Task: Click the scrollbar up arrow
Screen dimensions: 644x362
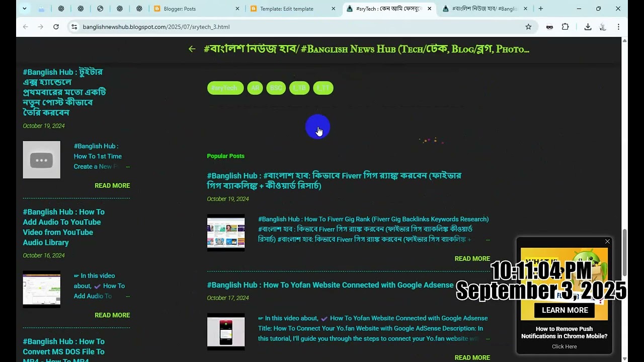Action: (624, 40)
